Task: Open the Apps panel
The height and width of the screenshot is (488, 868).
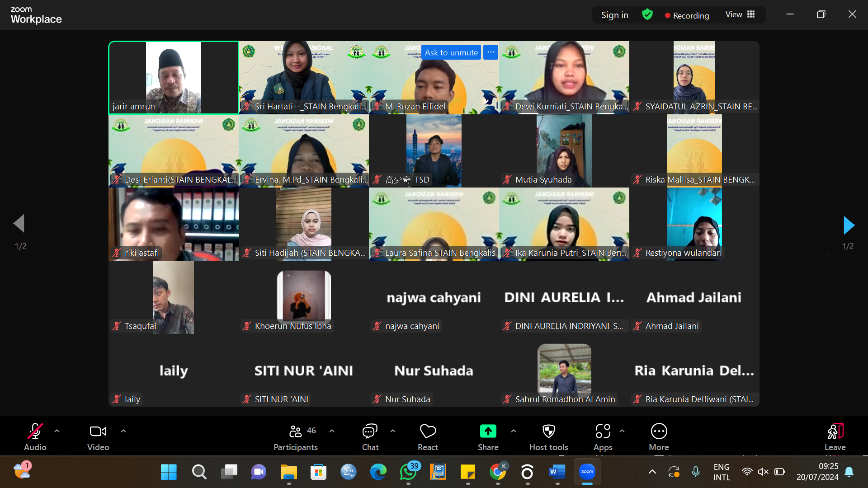Action: click(603, 432)
